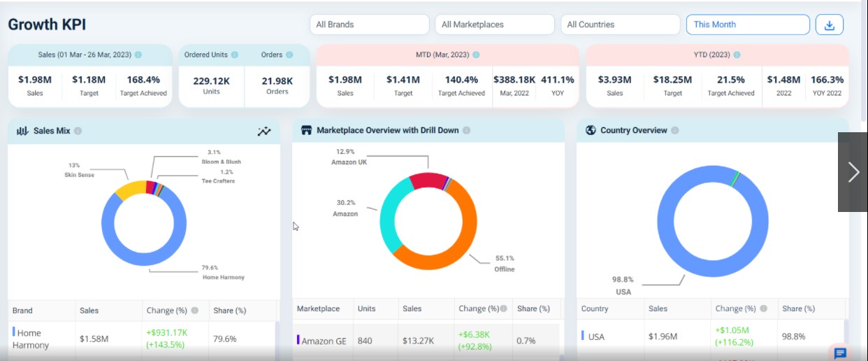Click info icon in marketplace table Change (%) header
Viewport: 868px width, 361px height.
pyautogui.click(x=503, y=309)
